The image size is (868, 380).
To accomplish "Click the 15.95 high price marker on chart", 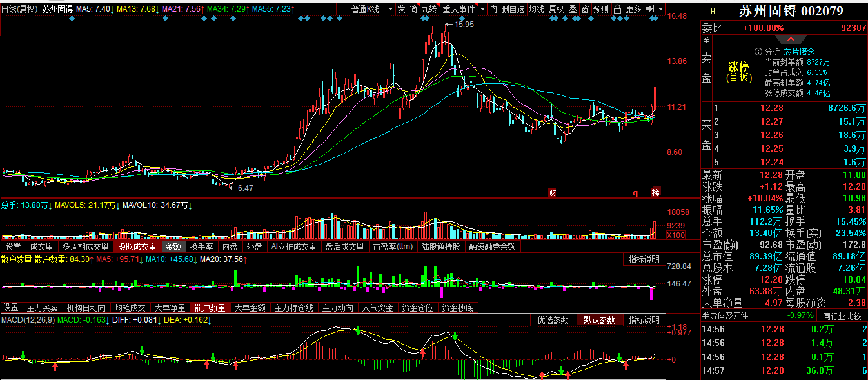I will point(464,24).
